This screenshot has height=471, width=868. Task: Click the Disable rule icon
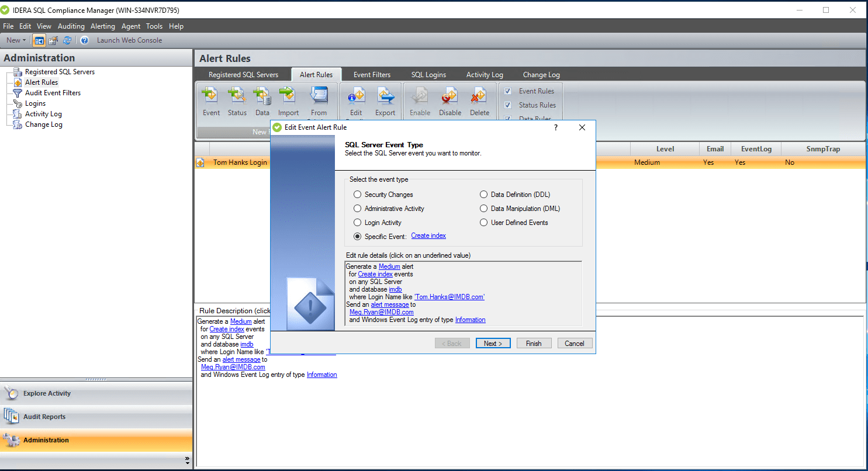[449, 95]
